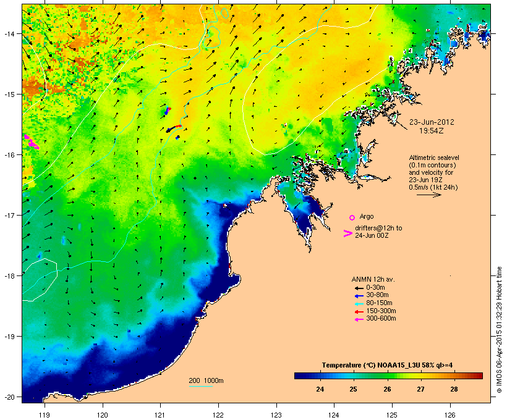The image size is (507, 420).
Task: Click the magenta 300-600m legend arrow
Action: (x=359, y=319)
